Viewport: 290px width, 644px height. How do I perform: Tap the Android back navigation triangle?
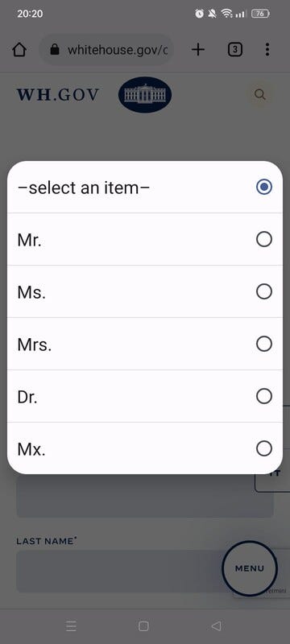pyautogui.click(x=216, y=626)
